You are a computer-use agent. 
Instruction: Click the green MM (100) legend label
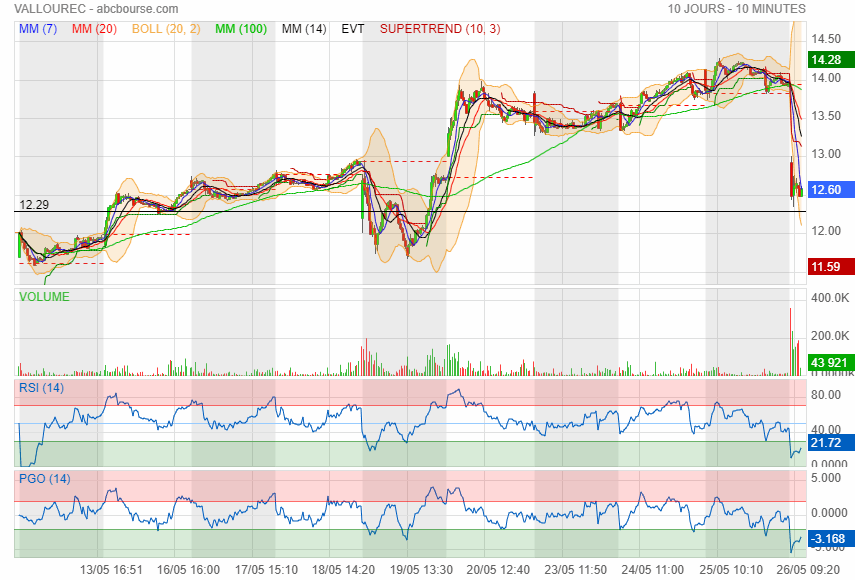coord(240,29)
